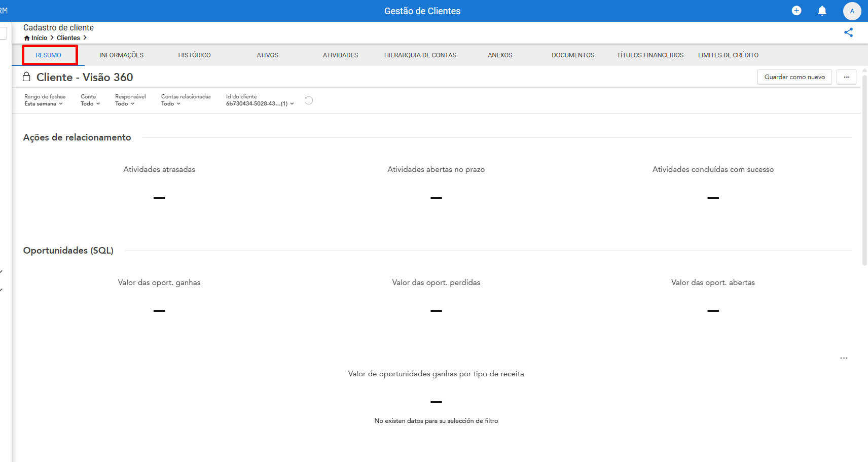Switch to the RESUMO tab

coord(49,55)
